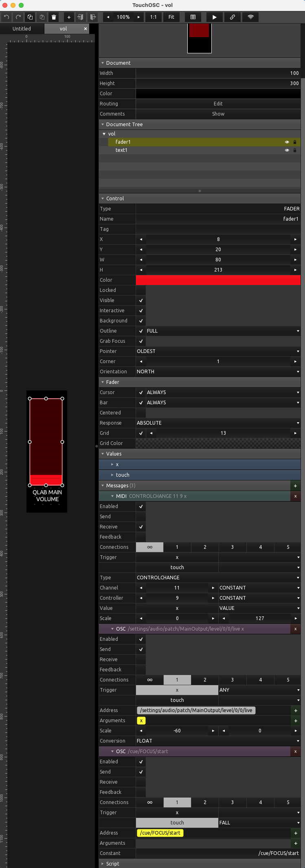Click the link chain icon
The width and height of the screenshot is (305, 868).
[232, 17]
